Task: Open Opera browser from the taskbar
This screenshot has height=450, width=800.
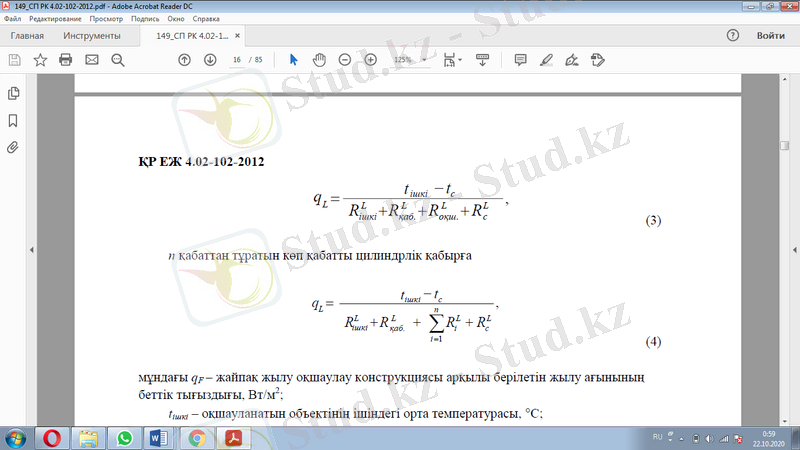Action: 53,438
